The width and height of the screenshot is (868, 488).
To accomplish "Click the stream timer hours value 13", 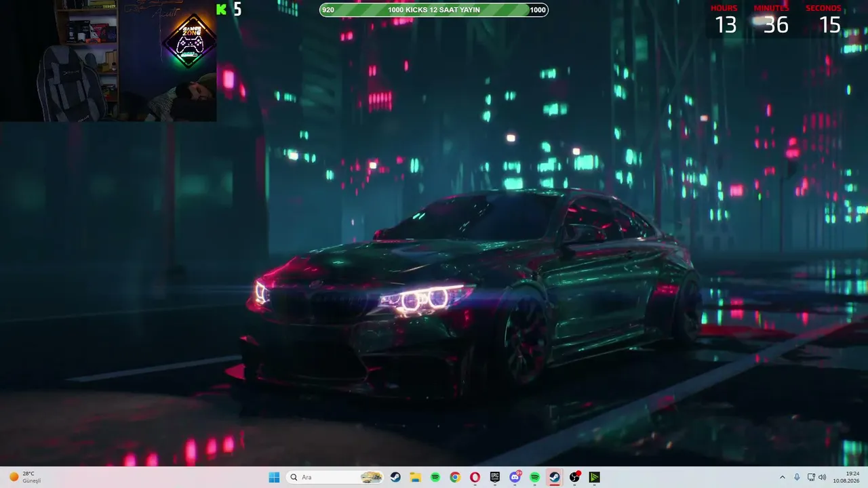I will pyautogui.click(x=725, y=25).
